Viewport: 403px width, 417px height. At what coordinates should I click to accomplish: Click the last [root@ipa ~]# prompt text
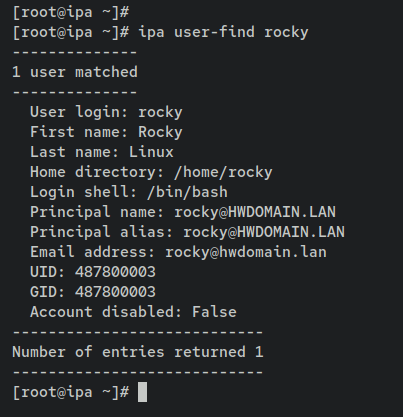click(x=71, y=392)
